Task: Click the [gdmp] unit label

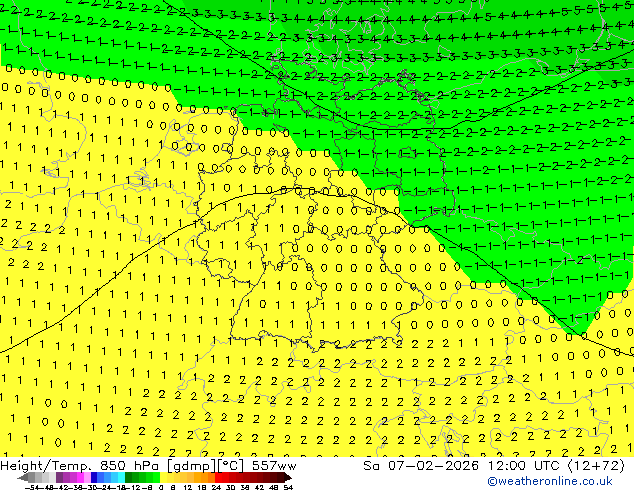Action: click(191, 466)
